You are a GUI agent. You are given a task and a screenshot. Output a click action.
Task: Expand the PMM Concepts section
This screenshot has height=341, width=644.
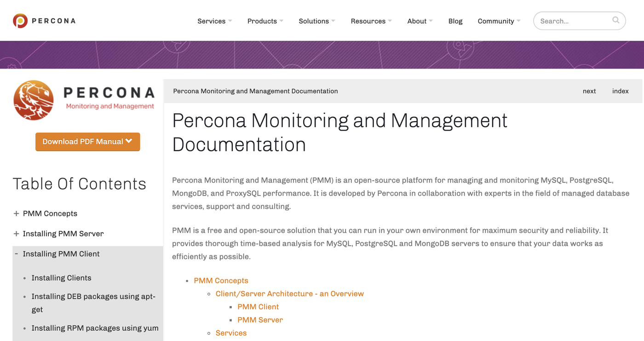point(15,213)
